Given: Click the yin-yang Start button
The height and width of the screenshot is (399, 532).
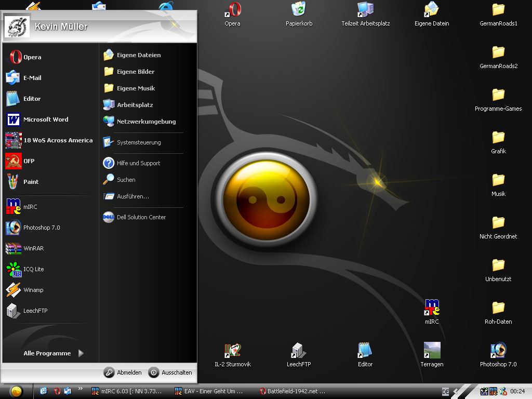Looking at the screenshot, I should click(16, 392).
